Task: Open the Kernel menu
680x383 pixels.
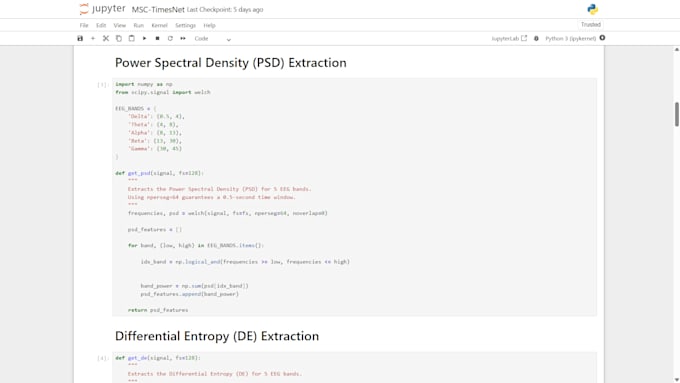Action: tap(159, 26)
